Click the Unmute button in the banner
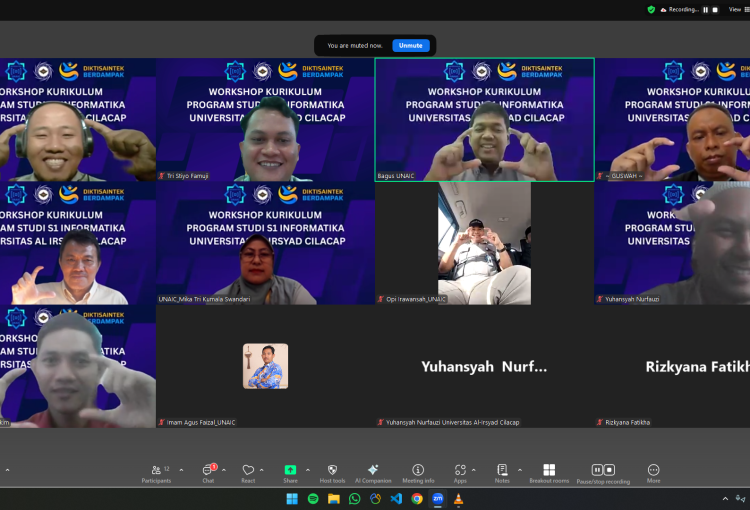Screen dimensions: 750x510 pyautogui.click(x=410, y=45)
